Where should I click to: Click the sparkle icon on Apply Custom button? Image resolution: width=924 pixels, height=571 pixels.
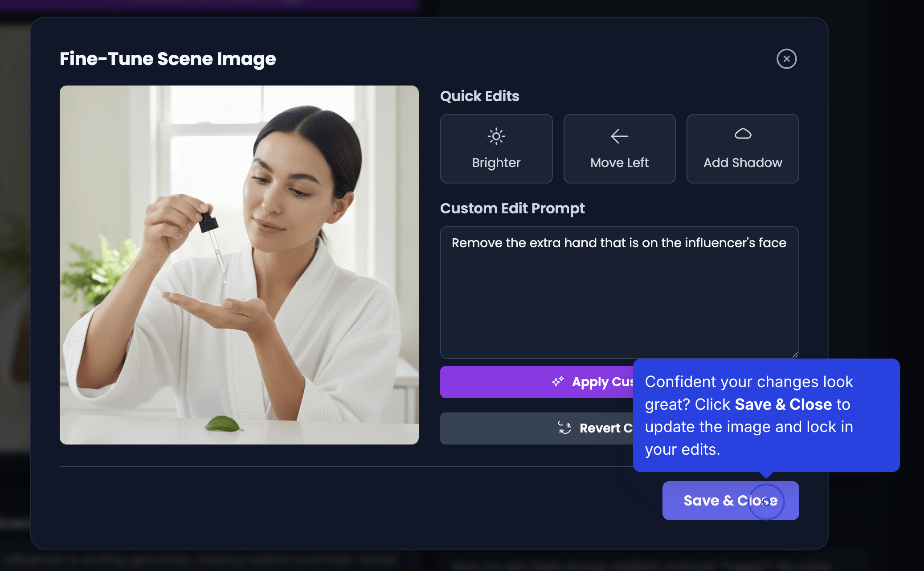(x=557, y=382)
